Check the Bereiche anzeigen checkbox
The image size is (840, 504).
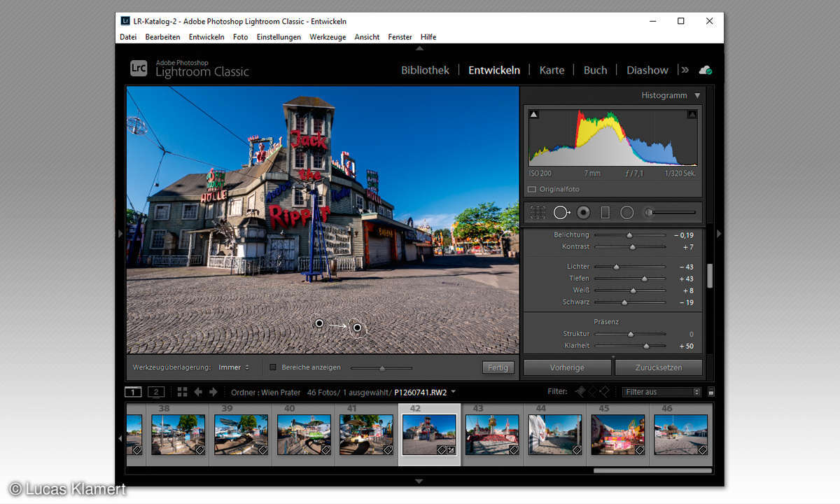273,367
